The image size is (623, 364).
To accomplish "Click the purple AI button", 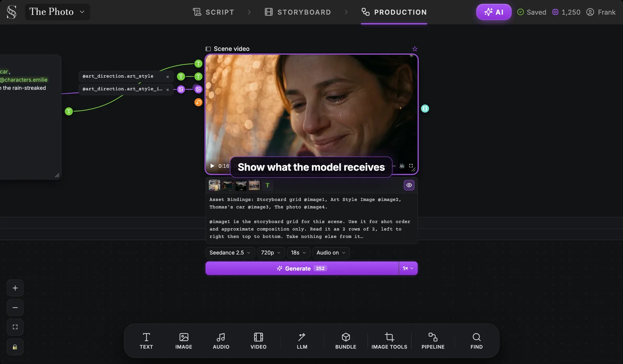I will (x=494, y=12).
